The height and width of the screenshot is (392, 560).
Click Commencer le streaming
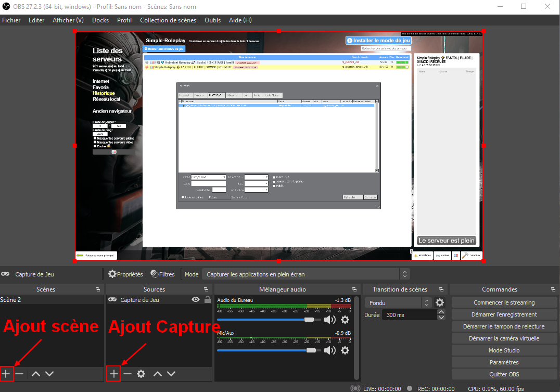[504, 302]
